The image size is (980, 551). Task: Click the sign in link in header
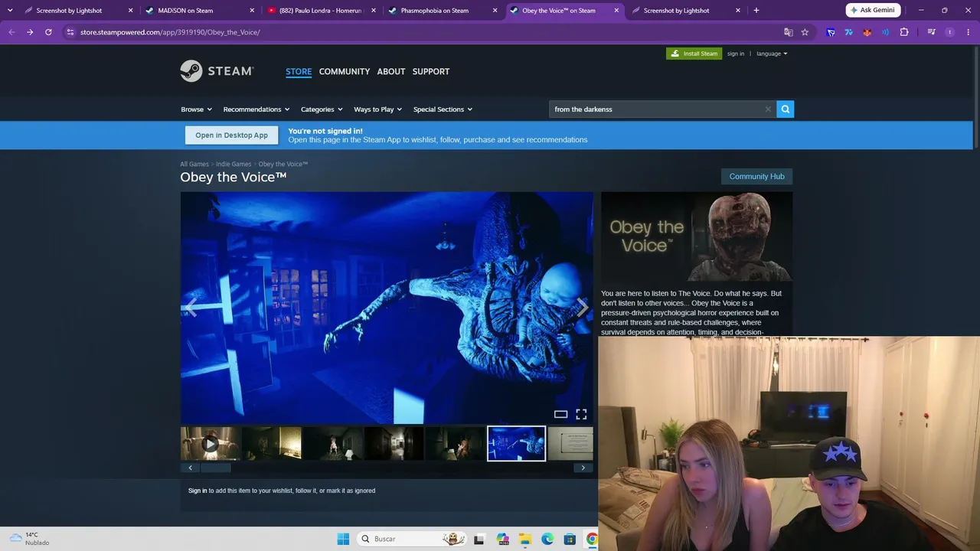pyautogui.click(x=736, y=54)
